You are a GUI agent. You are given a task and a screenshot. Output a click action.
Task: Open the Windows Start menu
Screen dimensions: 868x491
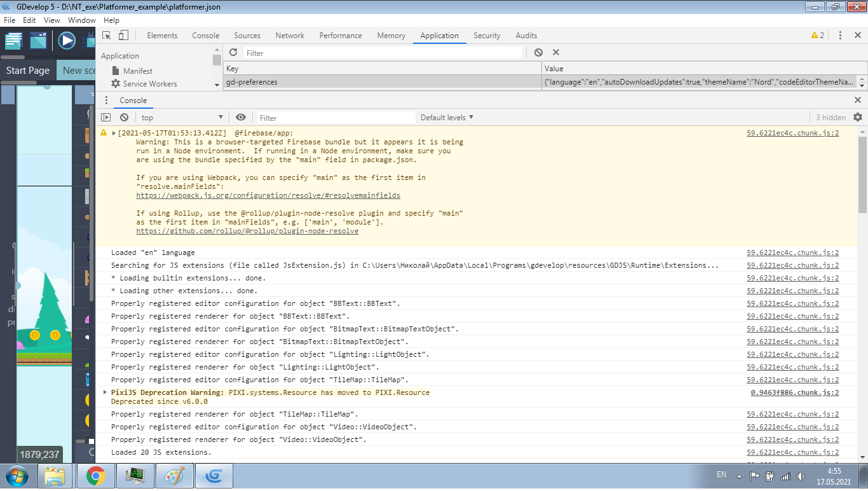coord(16,476)
